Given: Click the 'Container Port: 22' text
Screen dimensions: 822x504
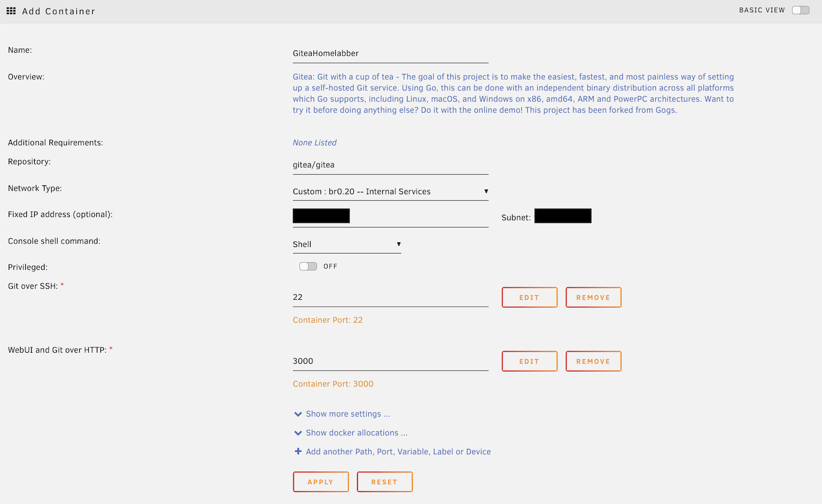Looking at the screenshot, I should pos(328,320).
